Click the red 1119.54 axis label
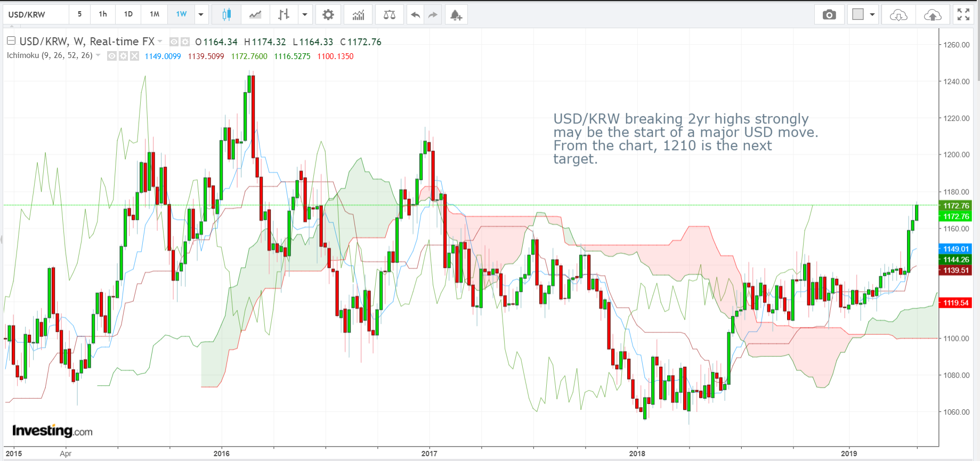The height and width of the screenshot is (461, 980). 956,302
